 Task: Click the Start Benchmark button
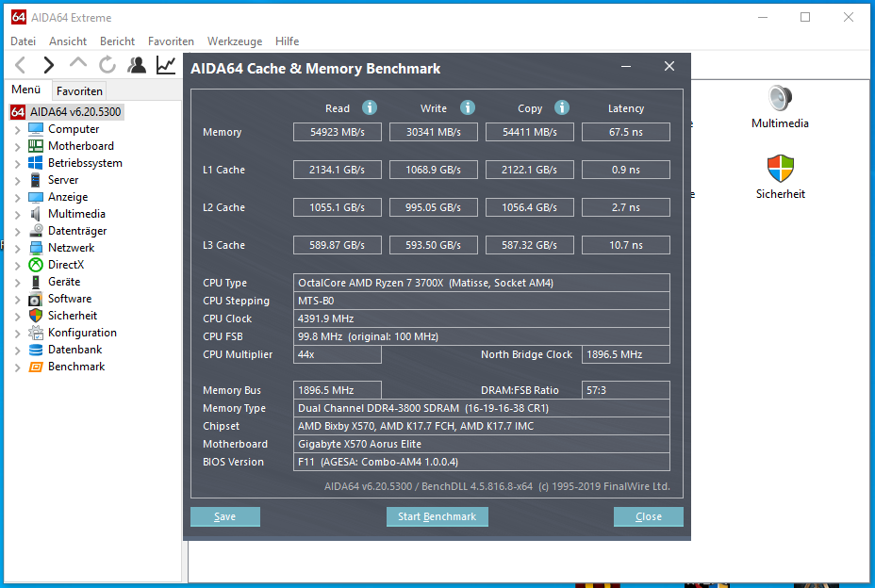coord(437,516)
